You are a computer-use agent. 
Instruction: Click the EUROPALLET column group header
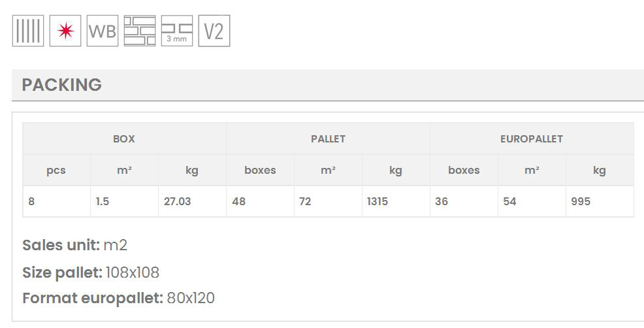(x=532, y=139)
